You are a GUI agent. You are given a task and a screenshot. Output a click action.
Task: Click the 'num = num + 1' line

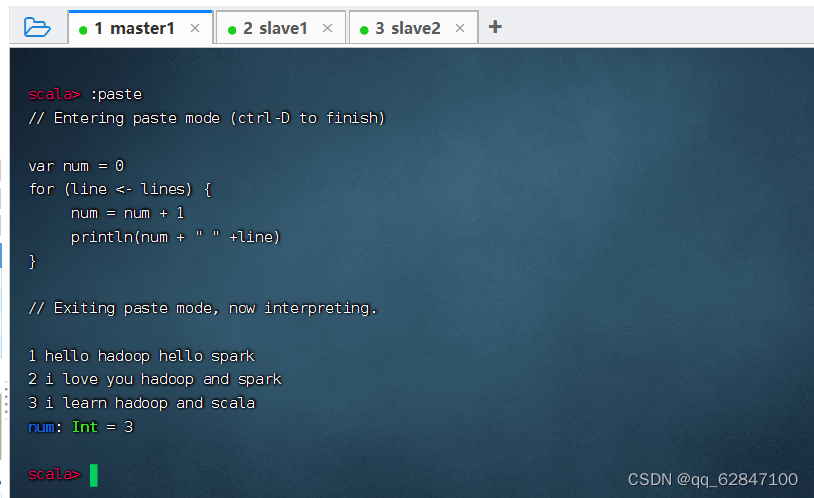click(x=128, y=213)
